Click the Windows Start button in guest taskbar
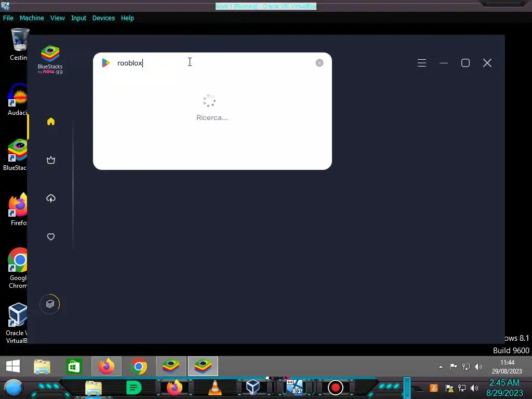The width and height of the screenshot is (532, 399). click(13, 366)
